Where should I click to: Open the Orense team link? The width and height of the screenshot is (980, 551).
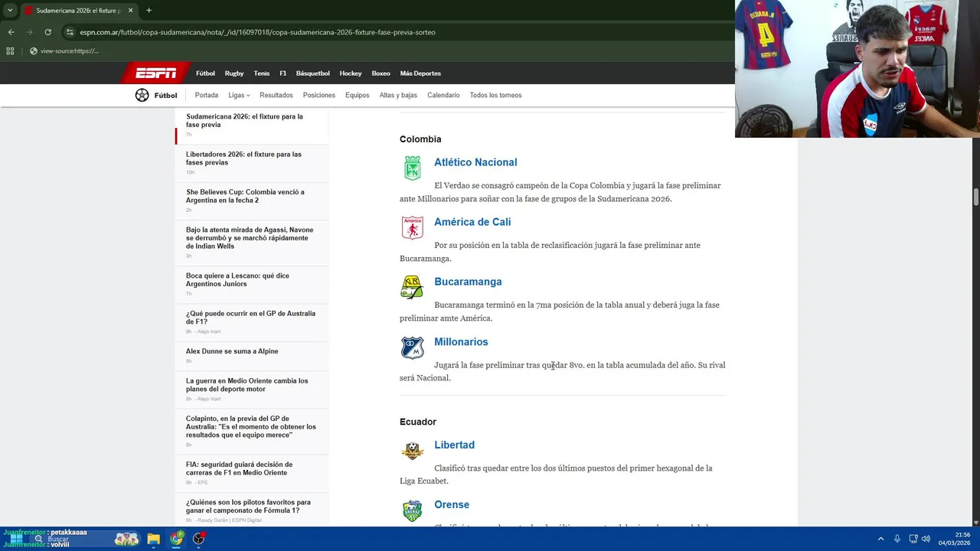point(452,504)
